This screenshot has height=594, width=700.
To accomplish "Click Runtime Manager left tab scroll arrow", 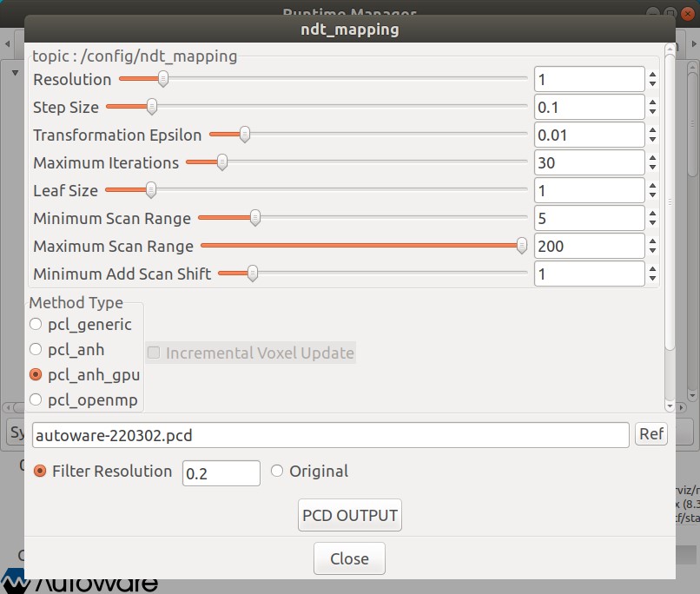I will click(7, 43).
